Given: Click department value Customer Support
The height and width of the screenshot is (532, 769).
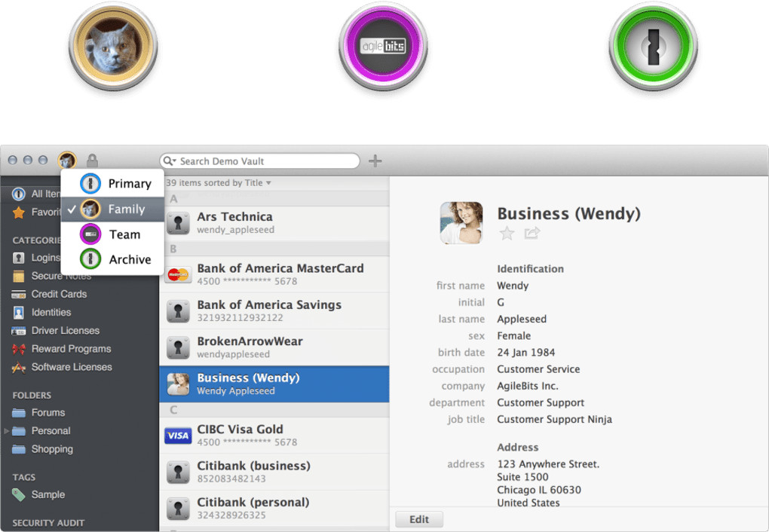Looking at the screenshot, I should (x=541, y=402).
